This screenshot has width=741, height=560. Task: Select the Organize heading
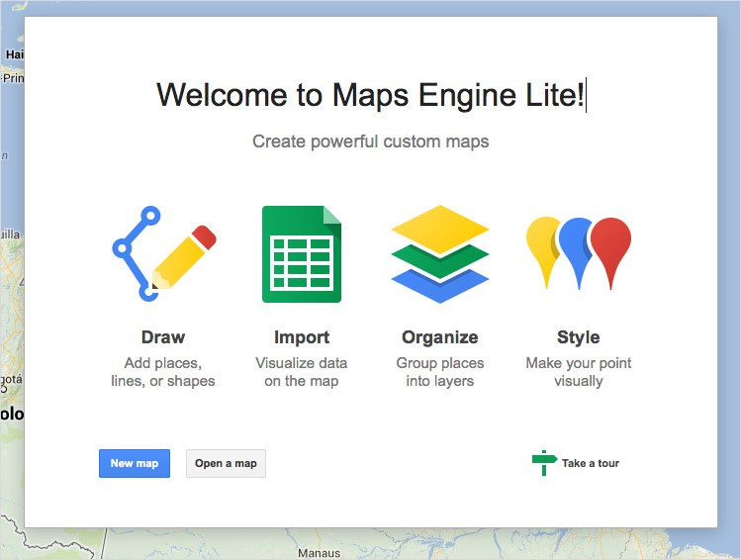coord(440,337)
